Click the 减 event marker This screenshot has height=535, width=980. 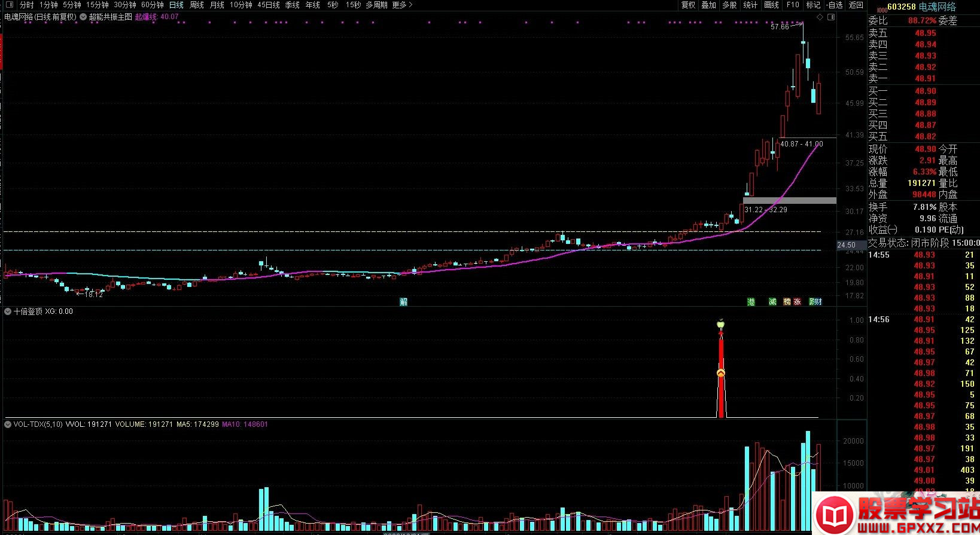click(x=772, y=302)
